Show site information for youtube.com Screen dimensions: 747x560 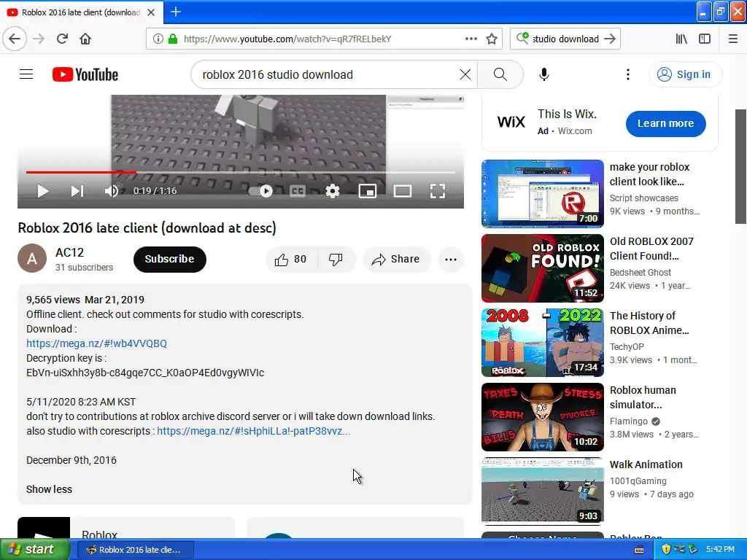[x=158, y=39]
